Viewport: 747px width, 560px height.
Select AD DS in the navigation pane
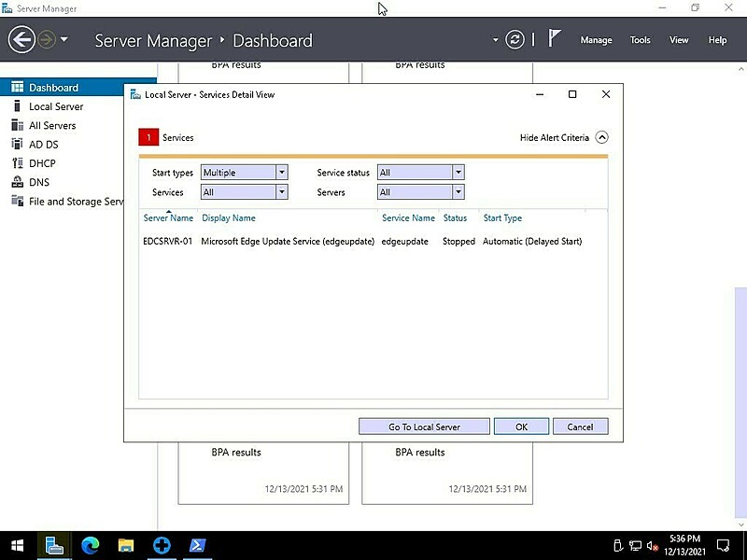(43, 144)
